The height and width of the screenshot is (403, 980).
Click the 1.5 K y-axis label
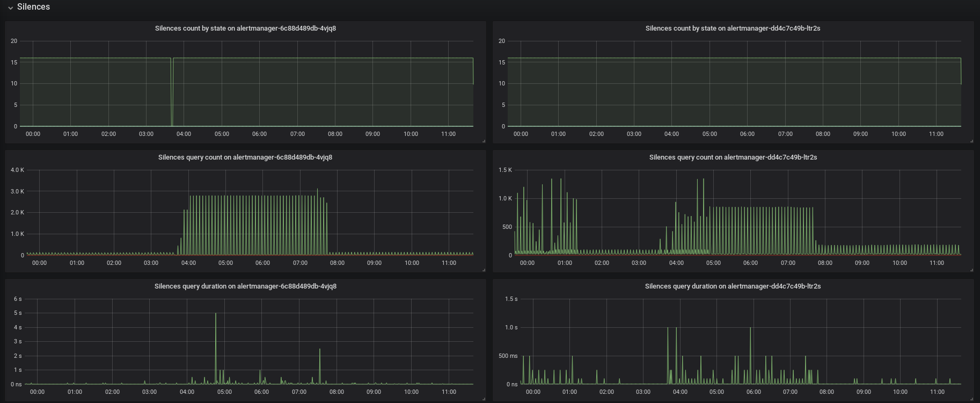click(x=505, y=170)
